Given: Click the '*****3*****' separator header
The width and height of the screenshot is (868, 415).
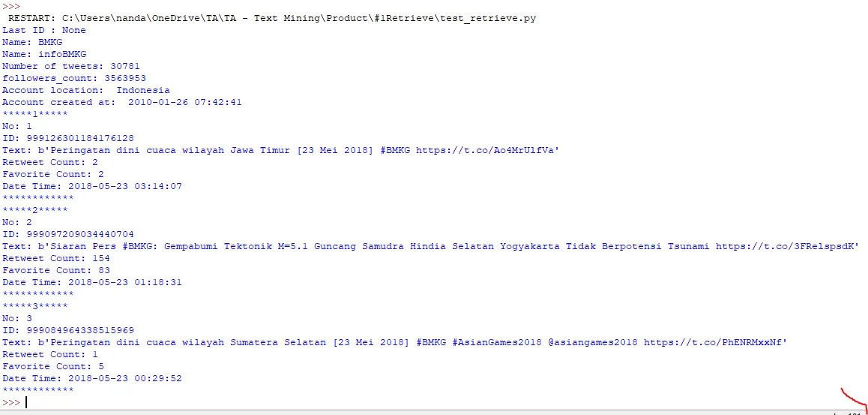Looking at the screenshot, I should [x=35, y=306].
